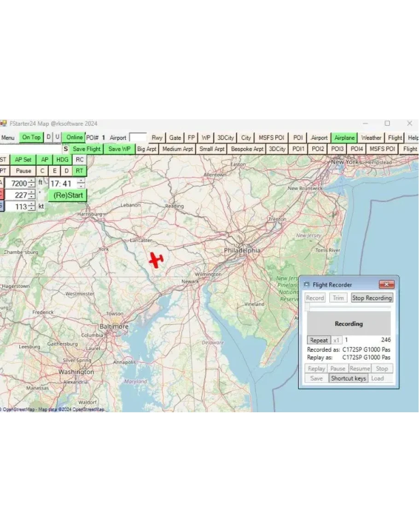Click the Airport code input field

(138, 138)
